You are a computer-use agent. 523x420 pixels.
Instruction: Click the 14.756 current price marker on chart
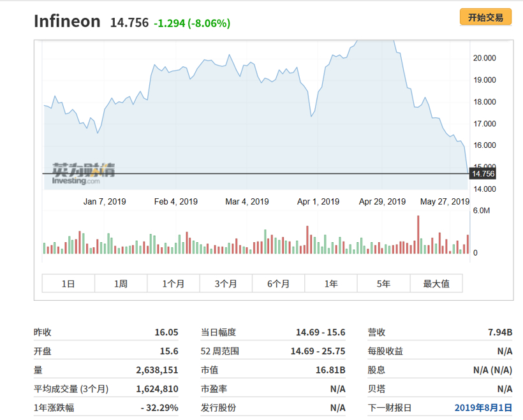483,173
